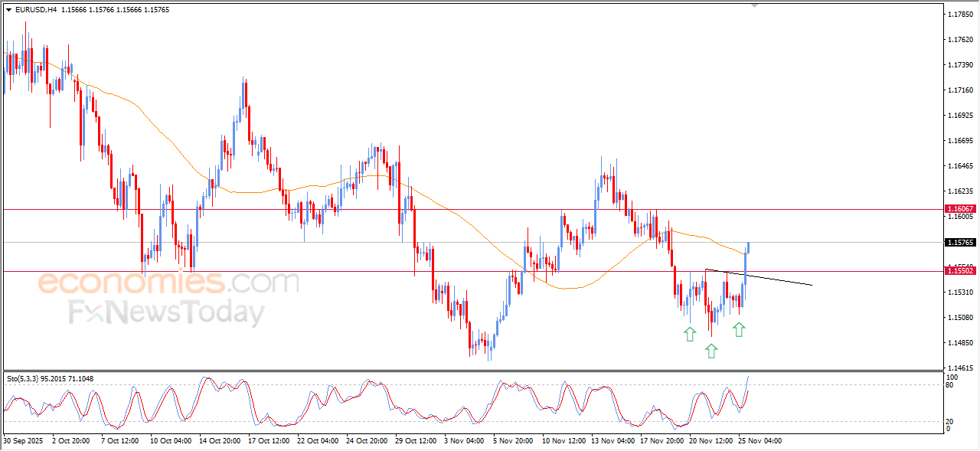Click the leftmost green up arrow

pos(690,333)
